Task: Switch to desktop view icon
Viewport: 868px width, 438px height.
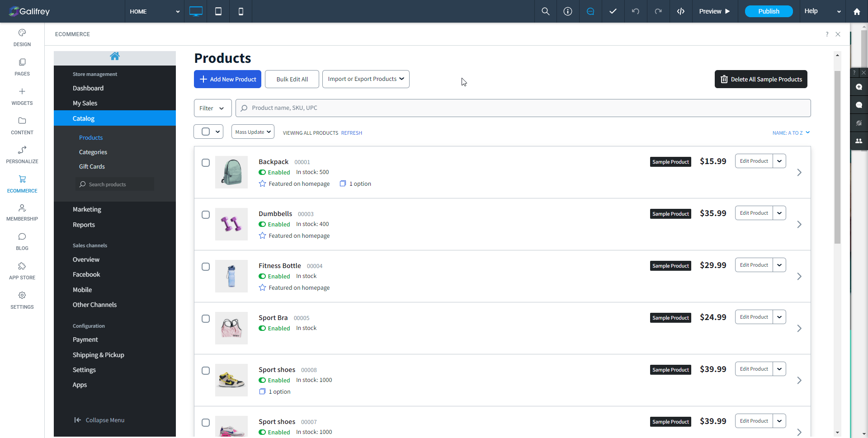Action: tap(196, 11)
